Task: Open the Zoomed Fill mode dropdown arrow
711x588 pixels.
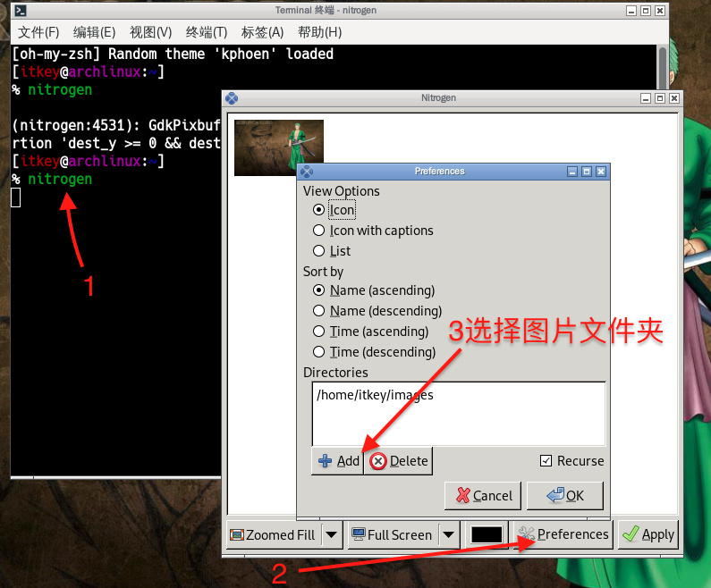Action: click(332, 535)
